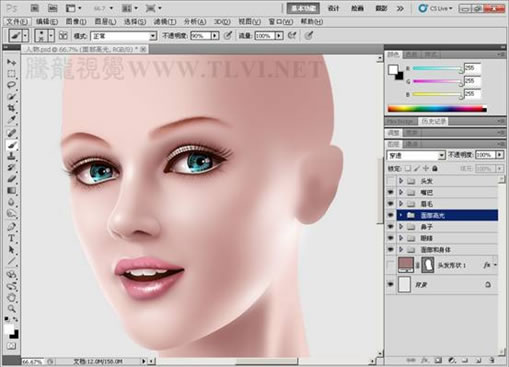Open the 滤镜(T) menu
Image resolution: width=509 pixels, height=367 pixels.
[x=165, y=22]
